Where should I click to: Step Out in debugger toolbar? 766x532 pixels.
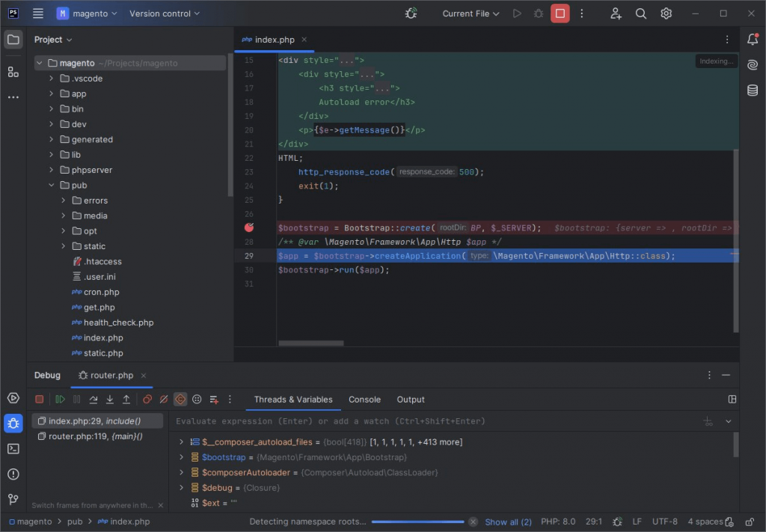(x=126, y=399)
